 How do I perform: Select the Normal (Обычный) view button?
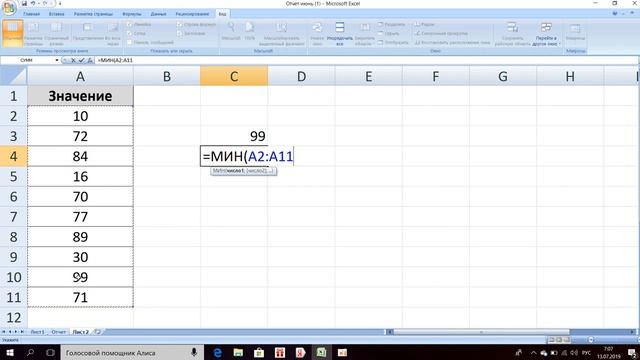[12, 33]
